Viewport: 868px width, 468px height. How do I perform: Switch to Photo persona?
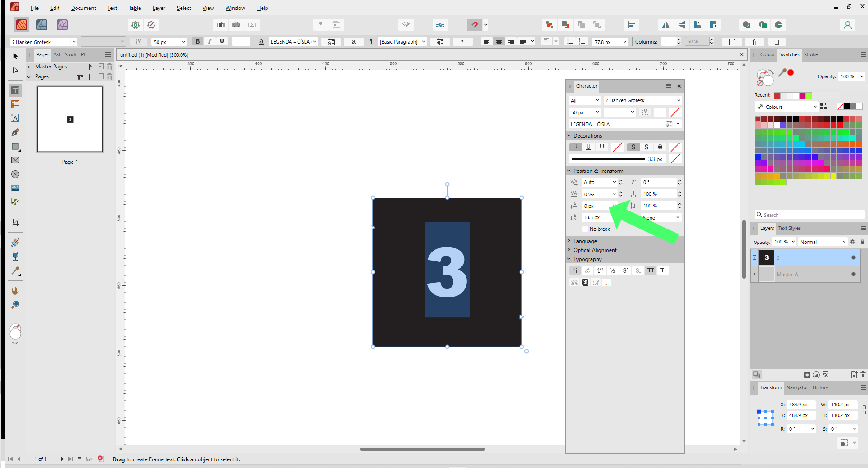(62, 25)
